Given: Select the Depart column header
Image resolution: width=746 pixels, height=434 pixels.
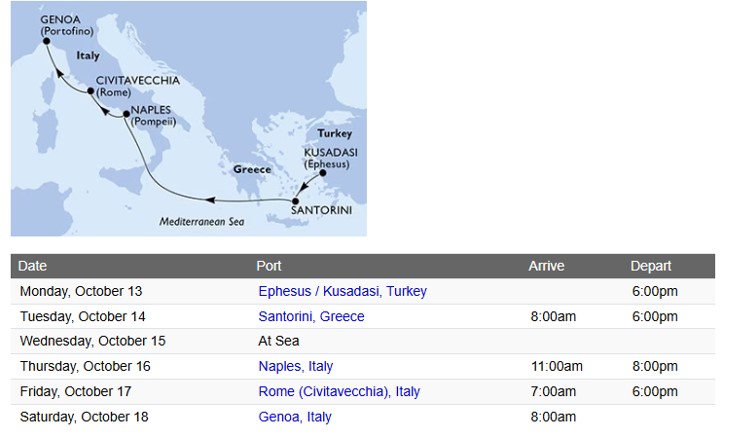Looking at the screenshot, I should (651, 266).
